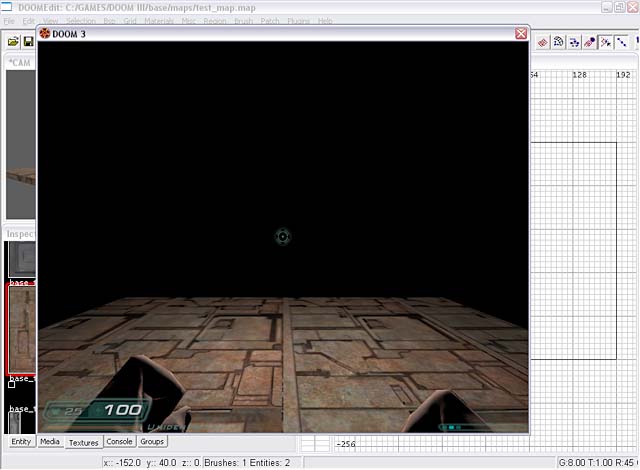Click the red brush with blue dot icon
Image resolution: width=640 pixels, height=470 pixels.
point(589,42)
